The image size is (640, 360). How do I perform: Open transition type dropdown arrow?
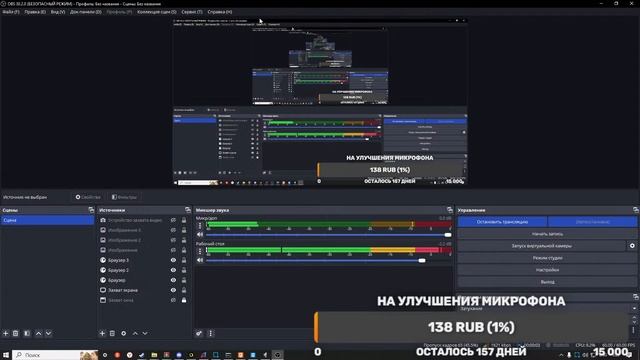pyautogui.click(x=634, y=309)
